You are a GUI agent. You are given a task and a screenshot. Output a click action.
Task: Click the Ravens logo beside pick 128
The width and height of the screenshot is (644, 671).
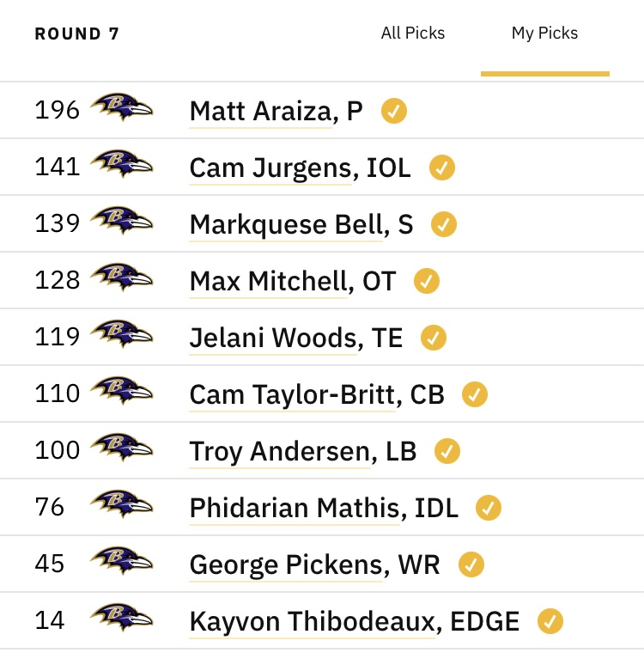(121, 278)
